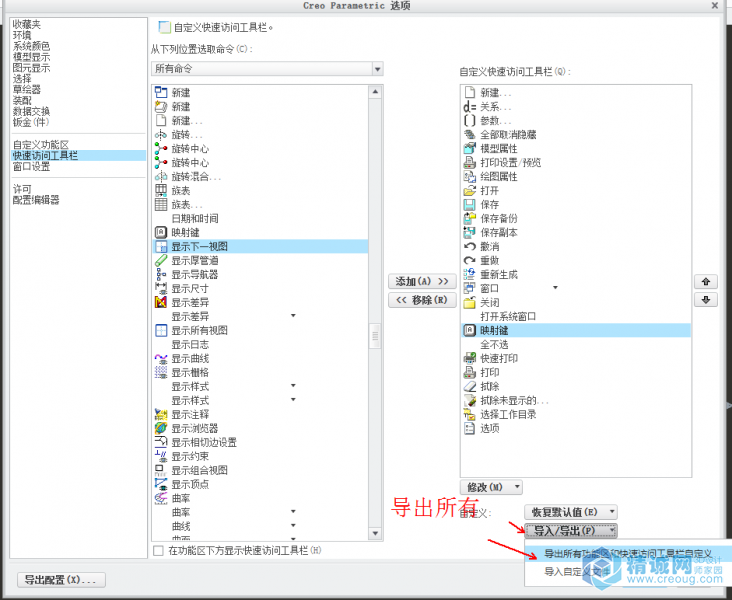Choose 导出所有功能区和快速访问工具栏自定义 menu entry
732x600 pixels.
coord(628,554)
